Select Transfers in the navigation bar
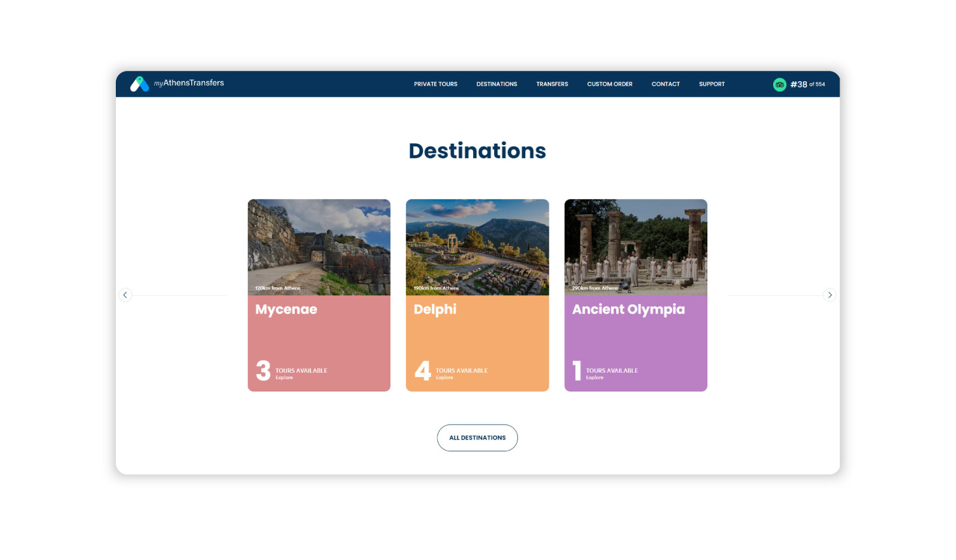The image size is (956, 560). click(552, 84)
